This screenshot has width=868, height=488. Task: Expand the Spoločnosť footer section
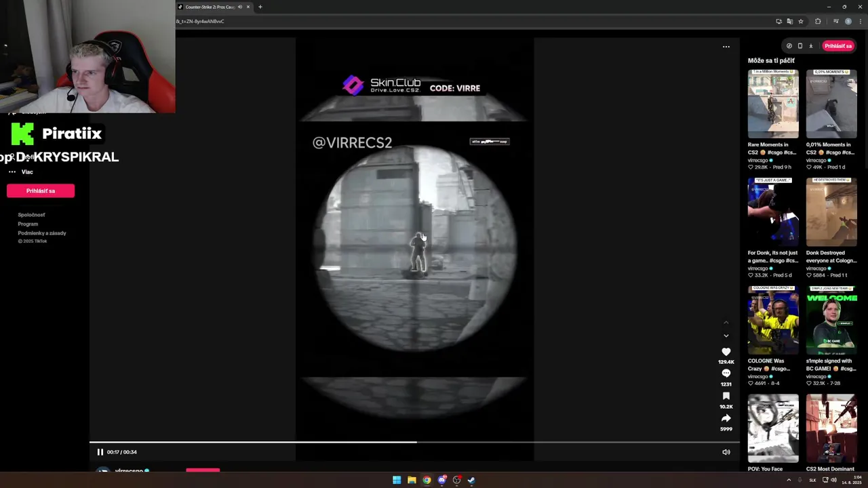click(x=31, y=215)
